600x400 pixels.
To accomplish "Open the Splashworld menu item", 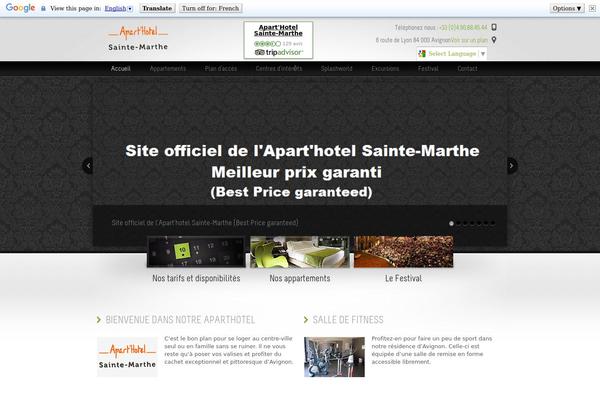I will coord(337,69).
